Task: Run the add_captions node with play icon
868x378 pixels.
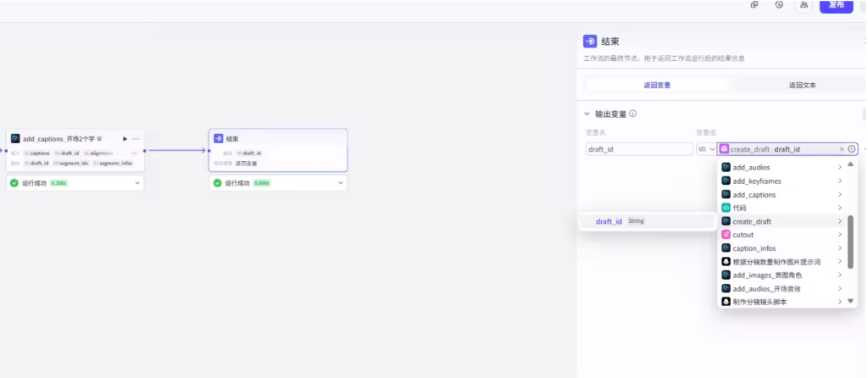Action: click(x=125, y=138)
